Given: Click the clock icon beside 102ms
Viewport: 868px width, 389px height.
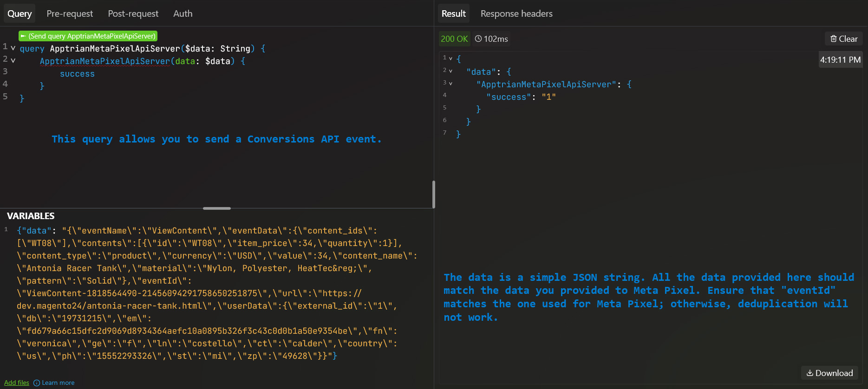Looking at the screenshot, I should 478,39.
